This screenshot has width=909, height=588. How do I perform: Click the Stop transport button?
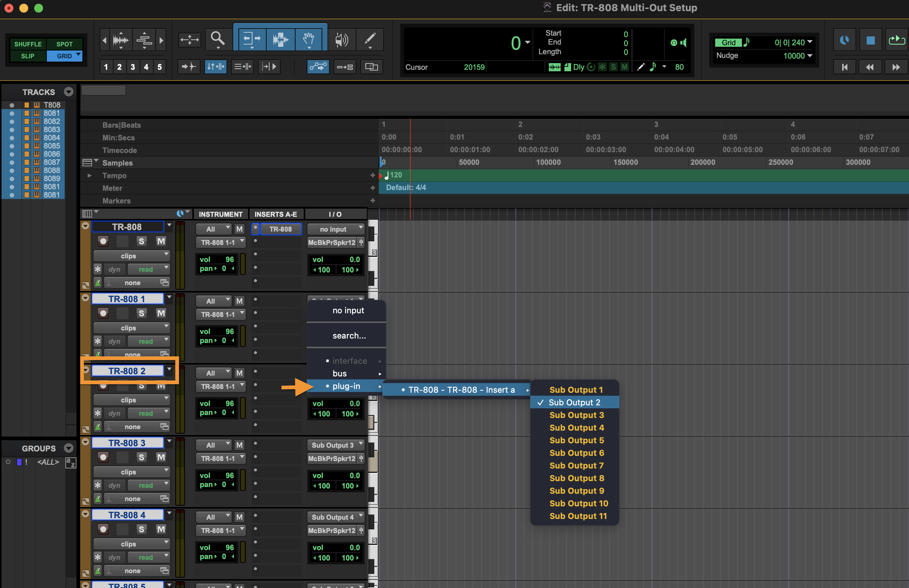[870, 40]
